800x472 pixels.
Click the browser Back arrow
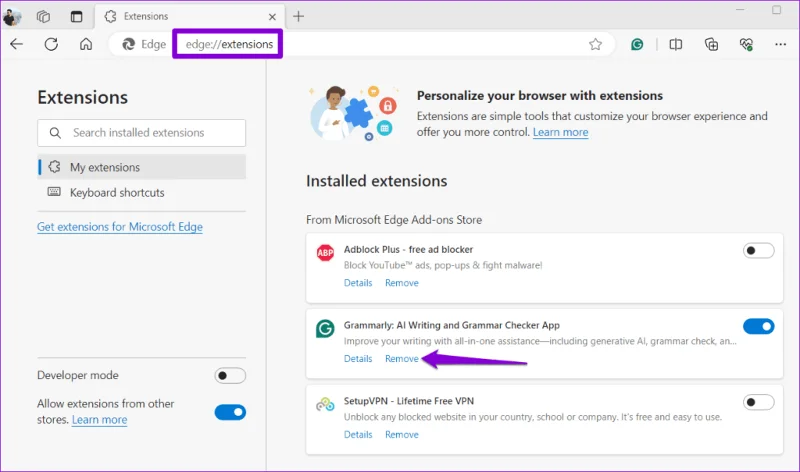tap(16, 44)
